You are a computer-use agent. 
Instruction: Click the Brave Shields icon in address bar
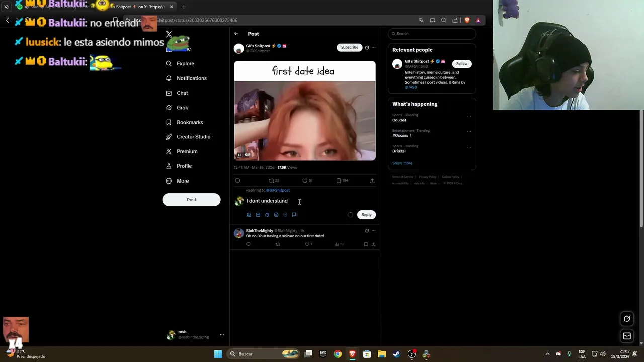click(x=467, y=20)
